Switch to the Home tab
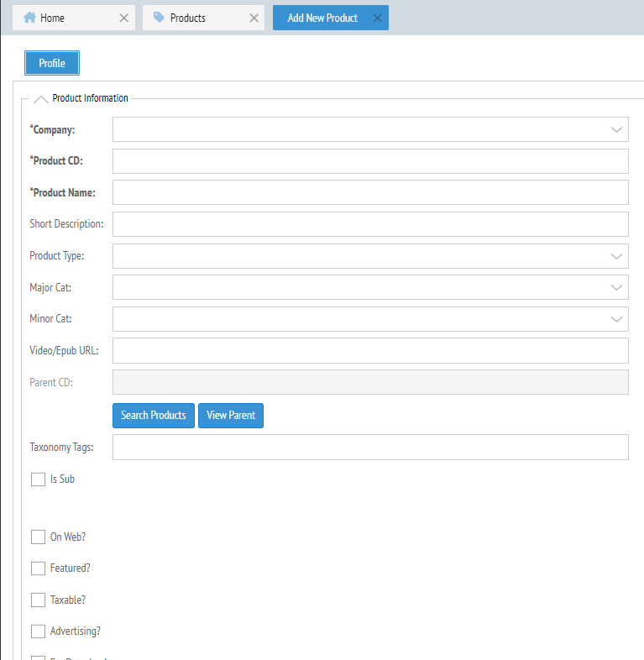The height and width of the screenshot is (660, 644). point(74,18)
